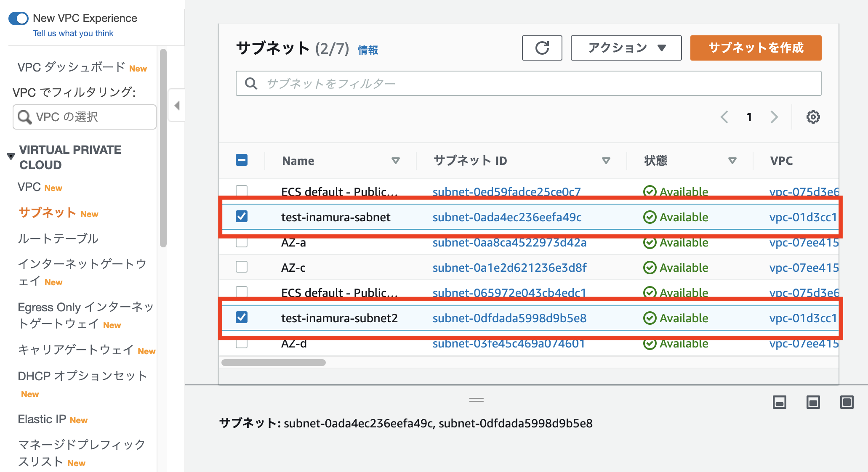Open ルートテーブル in the sidebar
868x472 pixels.
pyautogui.click(x=58, y=239)
